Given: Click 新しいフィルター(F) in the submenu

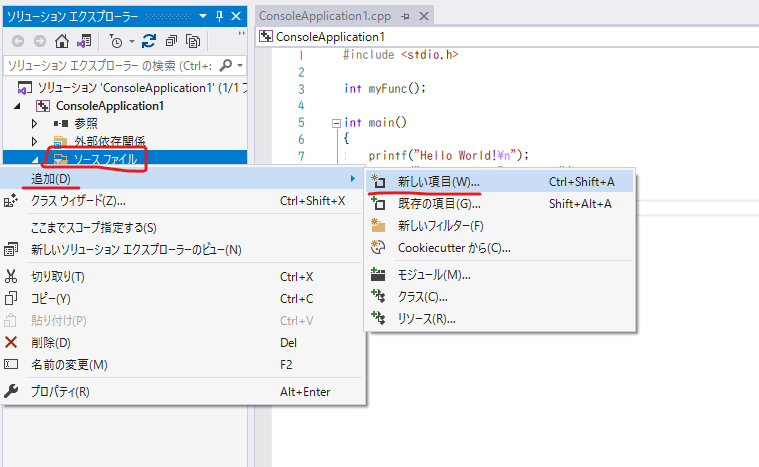Looking at the screenshot, I should pos(440,226).
